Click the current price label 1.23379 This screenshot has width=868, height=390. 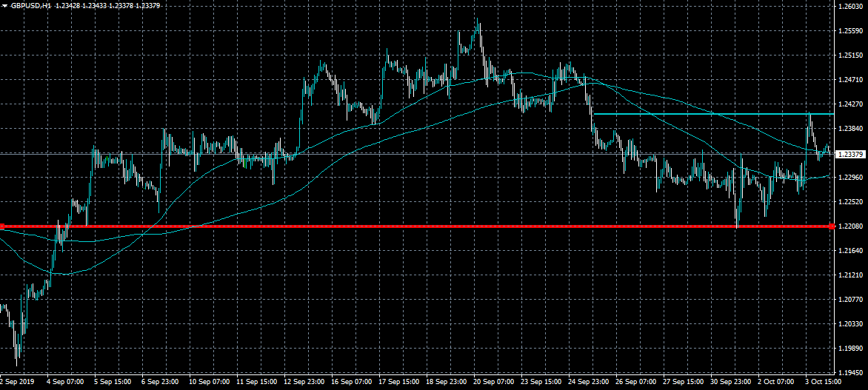pyautogui.click(x=851, y=154)
